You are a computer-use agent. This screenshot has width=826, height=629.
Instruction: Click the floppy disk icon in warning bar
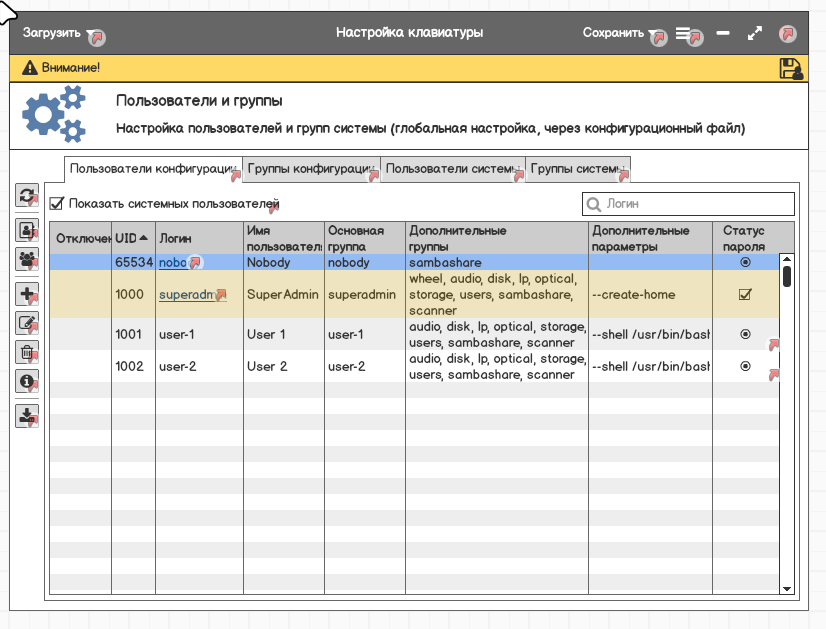click(x=789, y=68)
